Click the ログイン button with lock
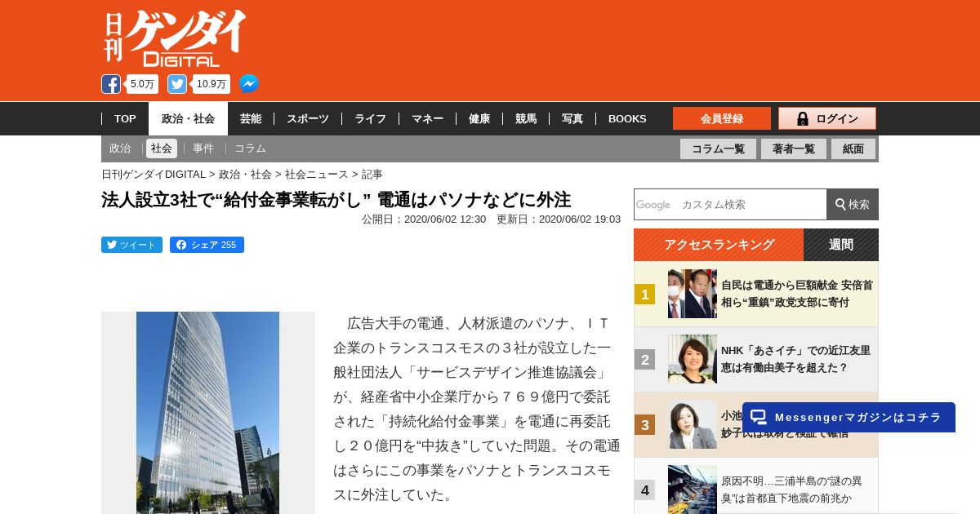The width and height of the screenshot is (980, 514). pos(827,118)
